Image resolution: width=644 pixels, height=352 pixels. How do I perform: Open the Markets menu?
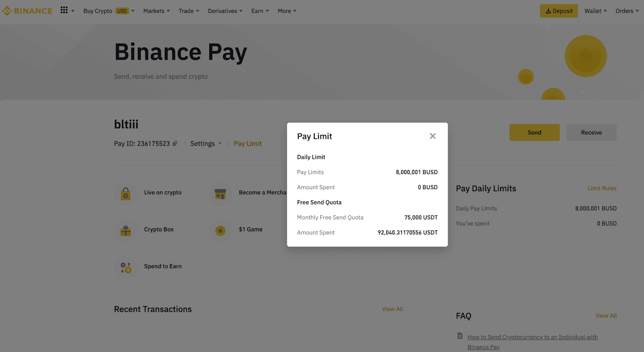pyautogui.click(x=157, y=11)
